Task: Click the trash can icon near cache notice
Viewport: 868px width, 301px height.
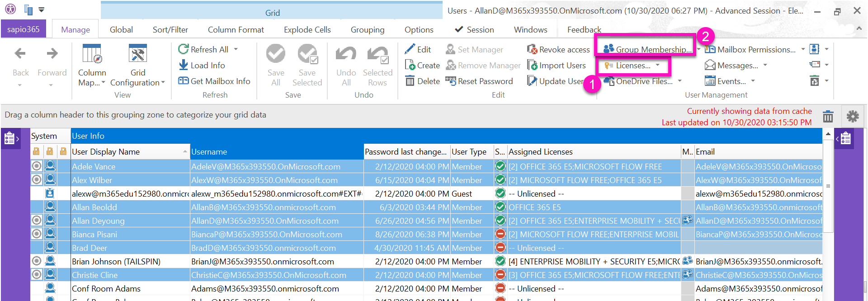Action: pos(828,117)
